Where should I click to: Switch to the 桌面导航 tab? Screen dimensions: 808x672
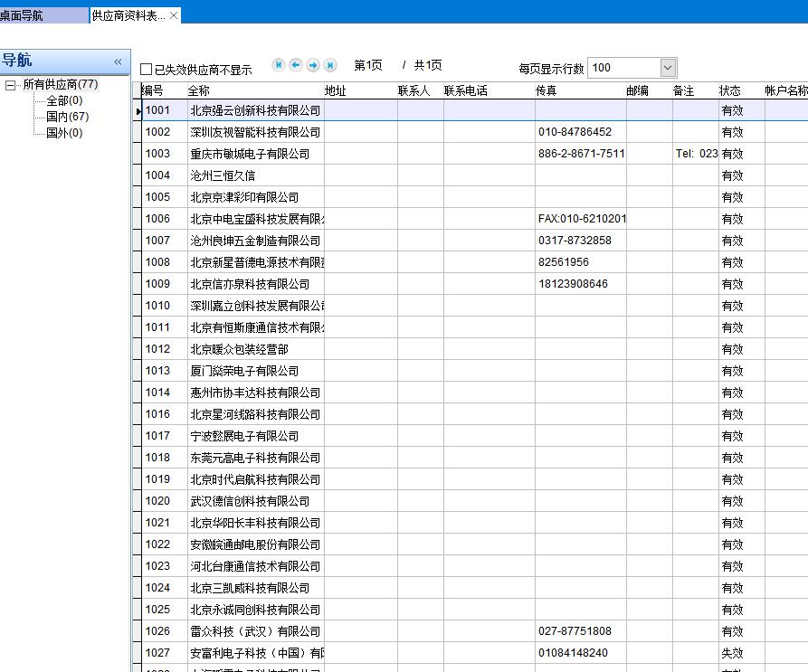coord(22,16)
